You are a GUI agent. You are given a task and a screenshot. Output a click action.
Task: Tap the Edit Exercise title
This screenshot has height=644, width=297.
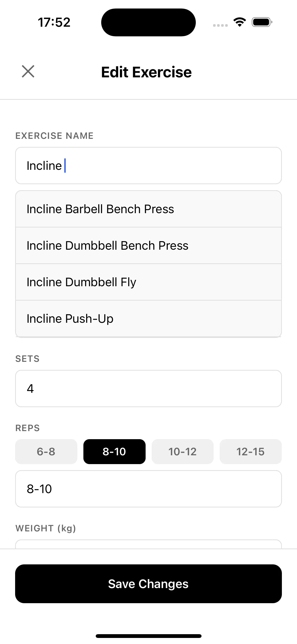[146, 72]
